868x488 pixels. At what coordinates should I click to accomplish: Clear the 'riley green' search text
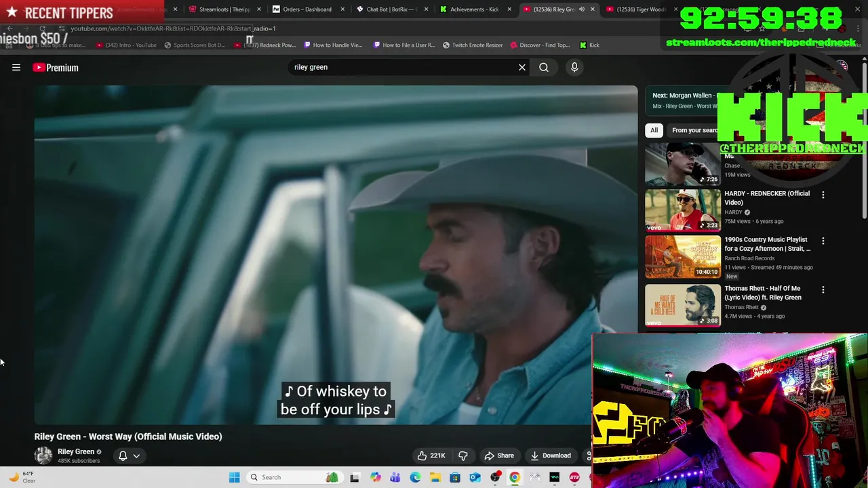[x=522, y=67]
